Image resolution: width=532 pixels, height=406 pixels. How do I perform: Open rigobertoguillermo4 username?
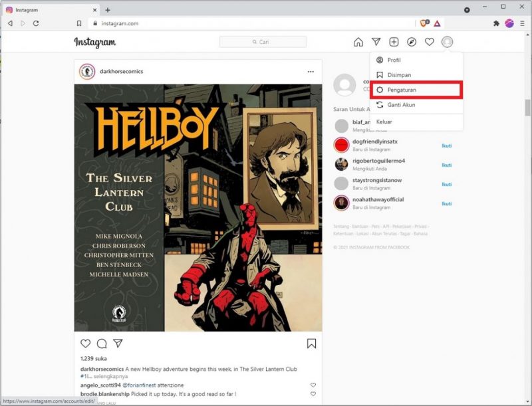point(378,161)
